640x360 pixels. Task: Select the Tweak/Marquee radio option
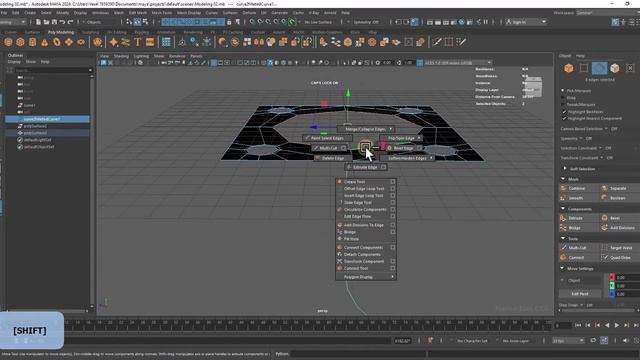tap(563, 105)
